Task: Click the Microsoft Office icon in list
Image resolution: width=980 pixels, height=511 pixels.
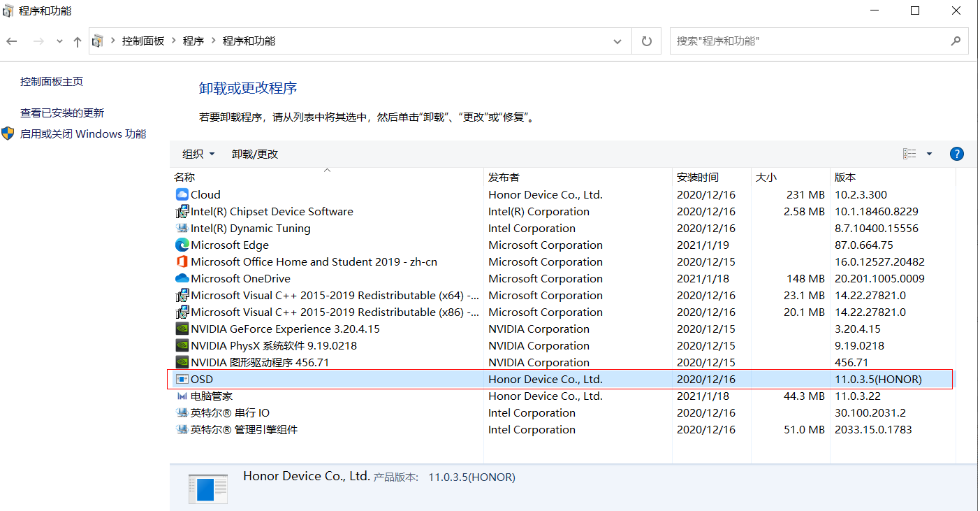Action: [182, 262]
